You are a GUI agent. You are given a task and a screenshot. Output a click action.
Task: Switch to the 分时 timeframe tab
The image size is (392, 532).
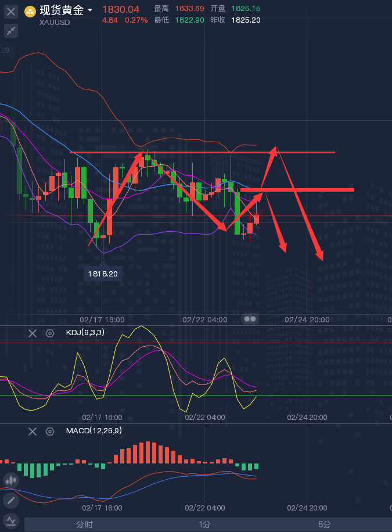click(x=85, y=524)
